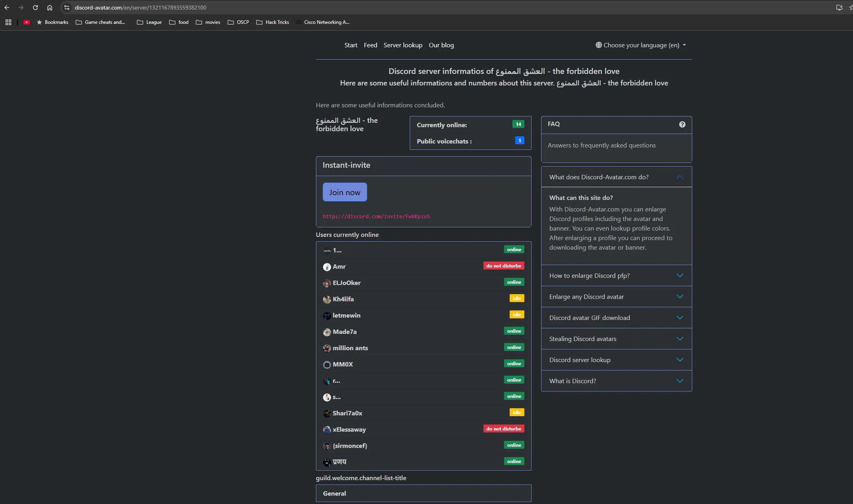Click the browser address bar URL
This screenshot has width=853, height=504.
pyautogui.click(x=140, y=8)
